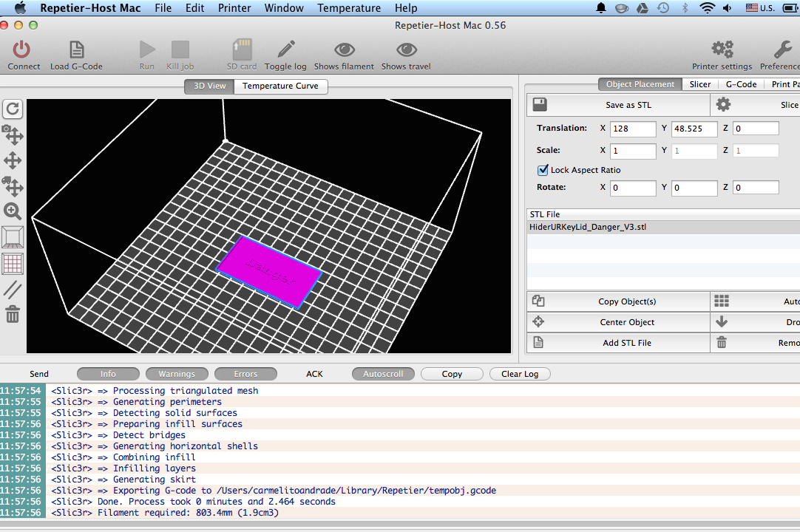Toggle the Info log filter
This screenshot has height=532, width=800.
(x=108, y=374)
